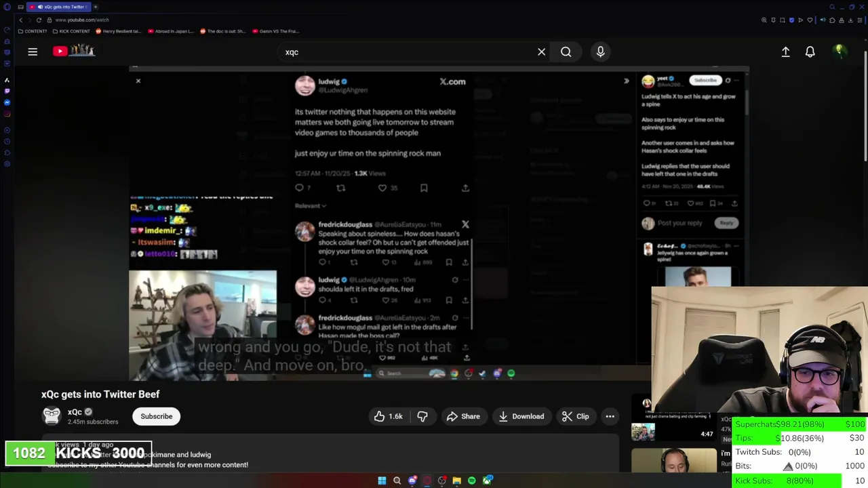This screenshot has width=868, height=488.
Task: Open Windows taskbar search
Action: [397, 481]
